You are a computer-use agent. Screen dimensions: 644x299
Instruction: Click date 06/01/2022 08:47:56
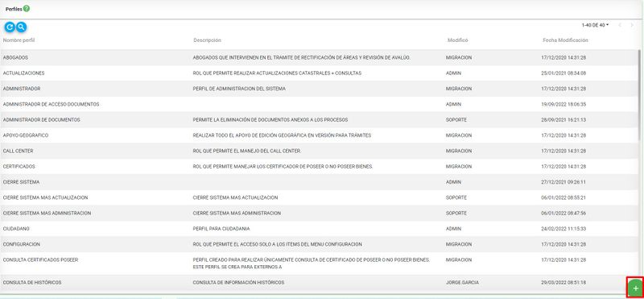tap(563, 214)
